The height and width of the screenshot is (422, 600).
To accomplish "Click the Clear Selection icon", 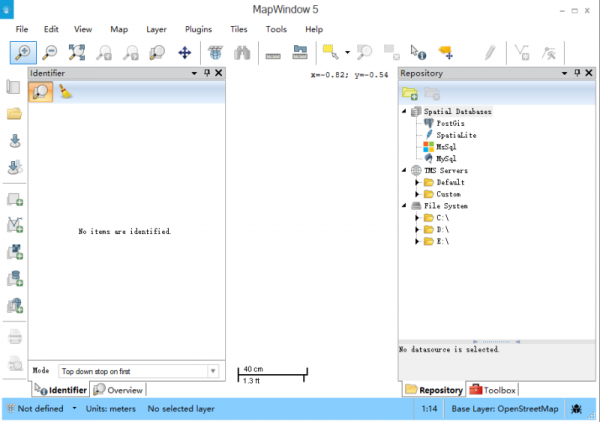I will pyautogui.click(x=391, y=53).
